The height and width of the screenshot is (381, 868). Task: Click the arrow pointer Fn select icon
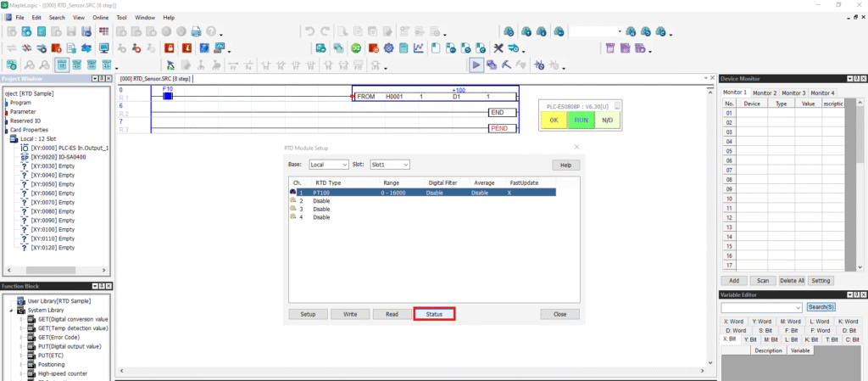[x=171, y=65]
